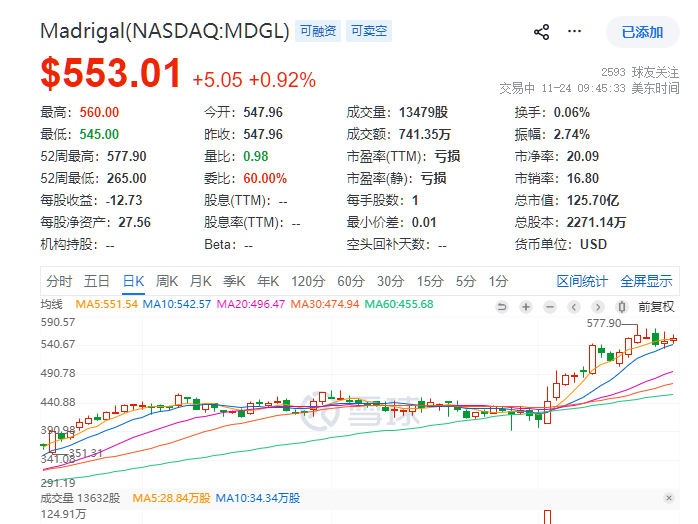Image resolution: width=698 pixels, height=524 pixels.
Task: Click the Madrigal(NASDAQ:MDGL) title
Action: [165, 31]
